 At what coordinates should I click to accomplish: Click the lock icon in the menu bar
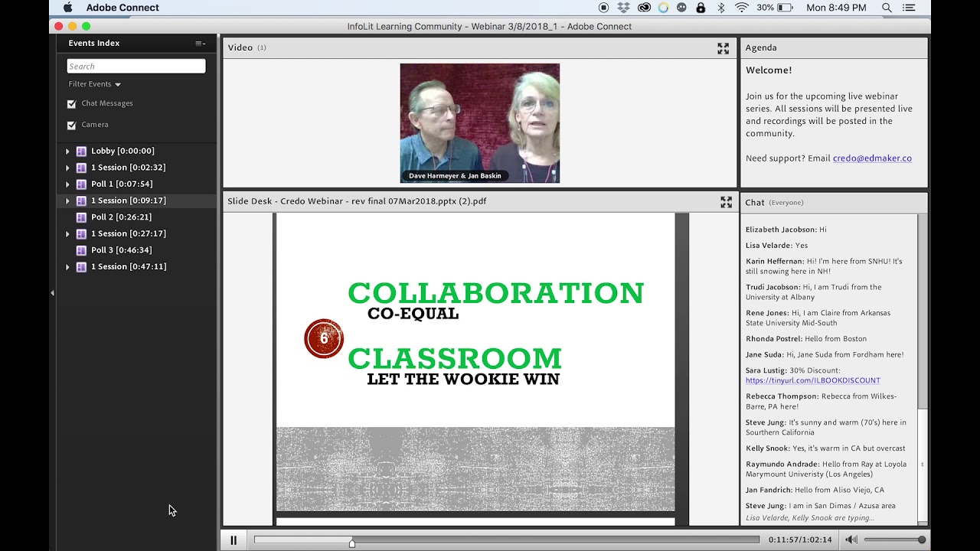pos(701,8)
